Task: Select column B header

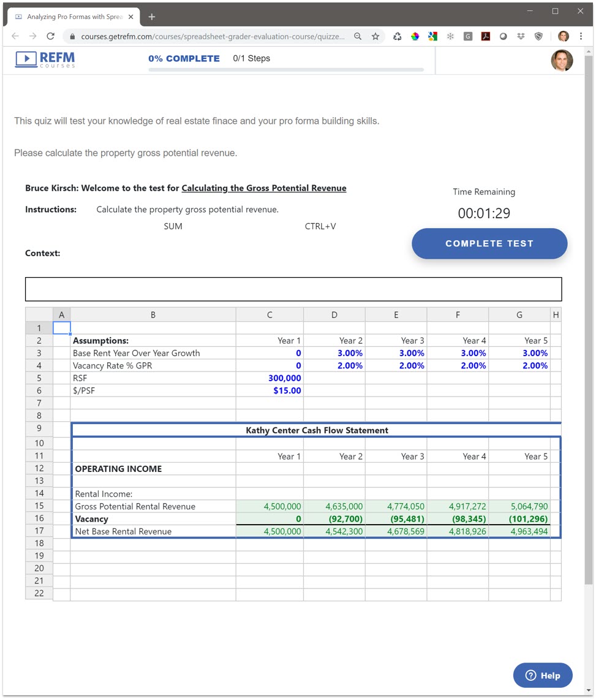Action: (x=153, y=314)
